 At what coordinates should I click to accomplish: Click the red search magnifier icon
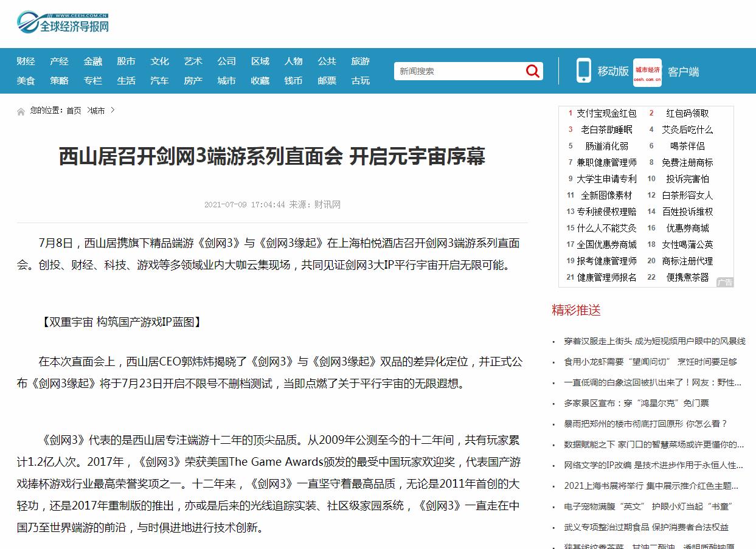coord(533,71)
